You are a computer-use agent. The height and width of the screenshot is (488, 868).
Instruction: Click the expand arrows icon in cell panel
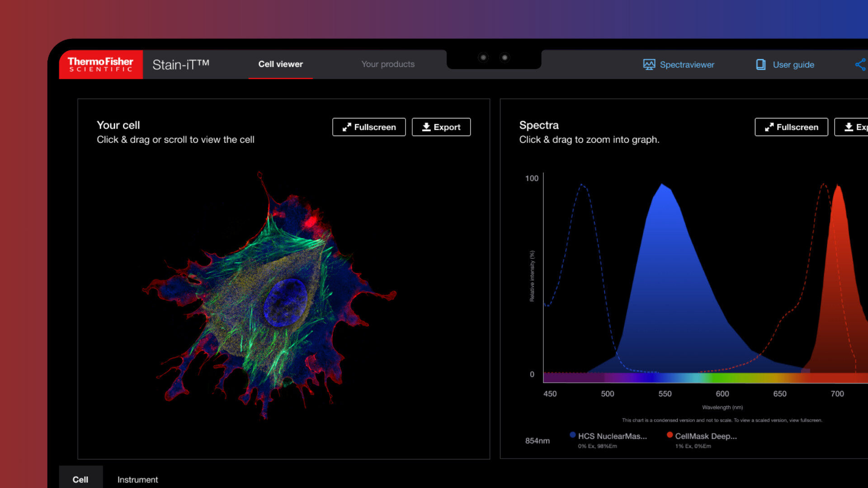tap(346, 127)
